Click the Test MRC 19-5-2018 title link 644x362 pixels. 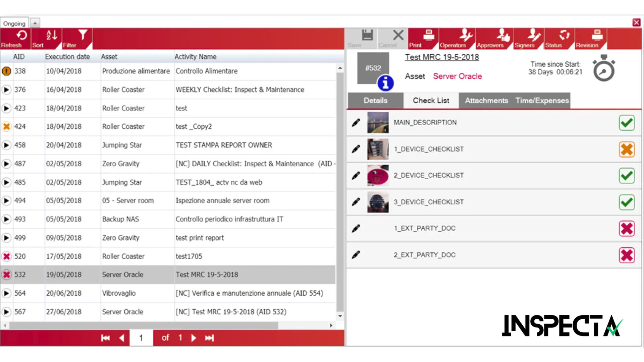442,57
